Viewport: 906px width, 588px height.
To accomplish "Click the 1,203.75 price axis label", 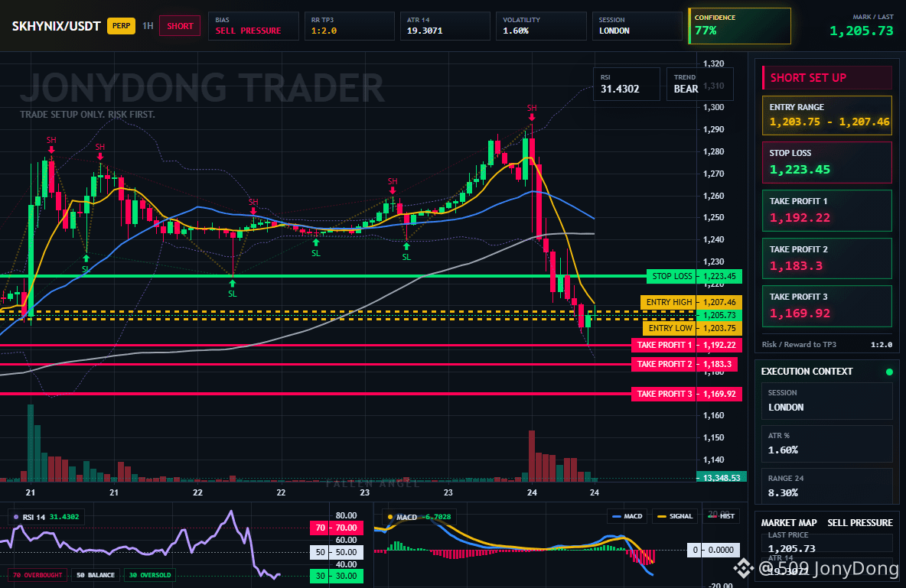I will click(719, 328).
